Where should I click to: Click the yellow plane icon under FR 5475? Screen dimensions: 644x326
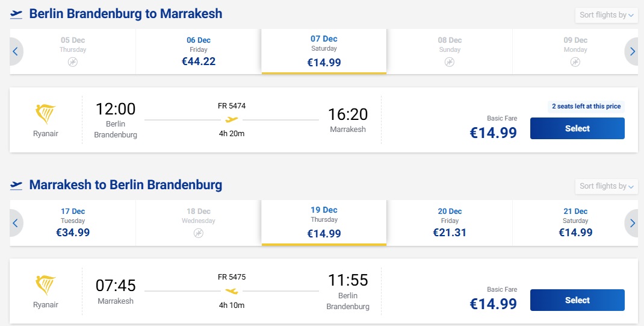[232, 291]
